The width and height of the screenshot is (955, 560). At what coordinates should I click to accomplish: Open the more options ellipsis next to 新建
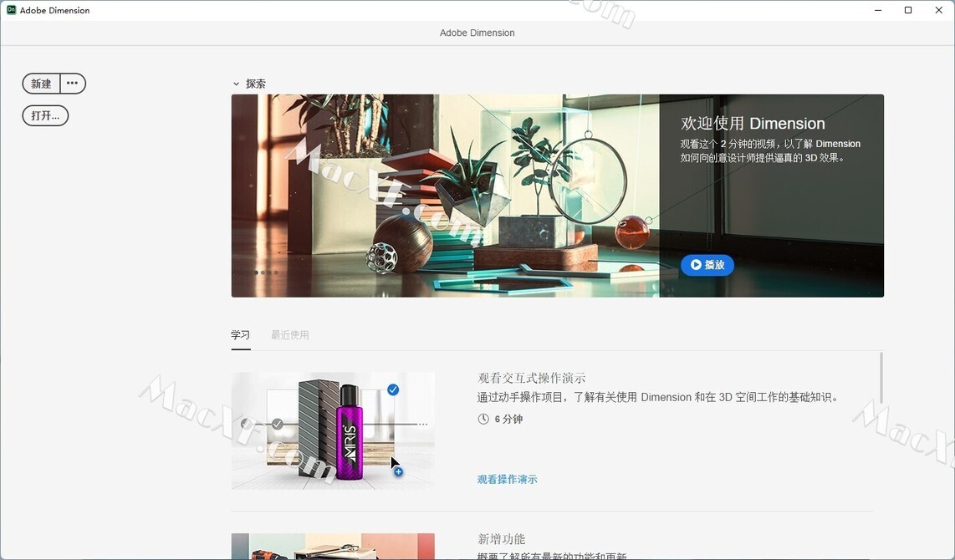pyautogui.click(x=73, y=84)
